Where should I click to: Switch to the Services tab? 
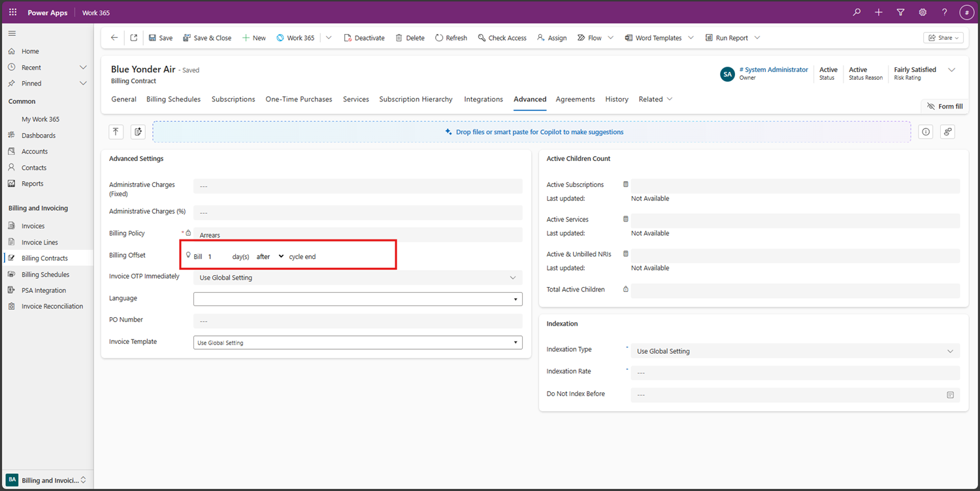356,99
